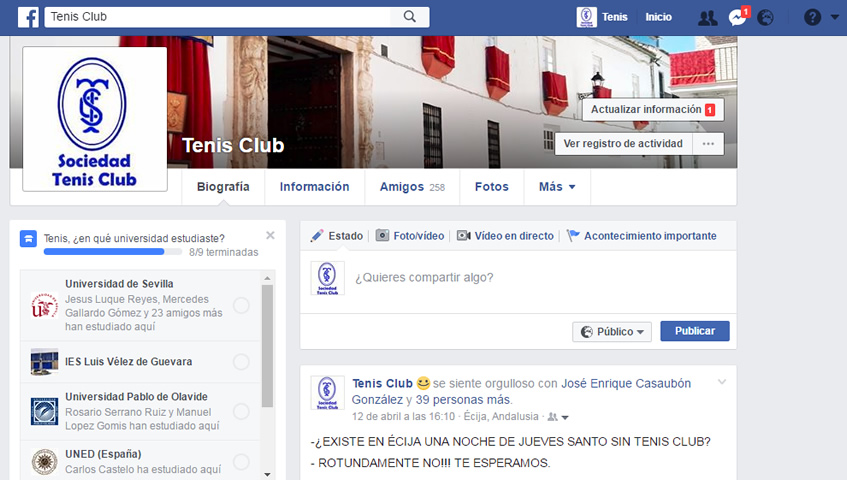
Task: Open Messenger messages icon
Action: click(x=737, y=17)
